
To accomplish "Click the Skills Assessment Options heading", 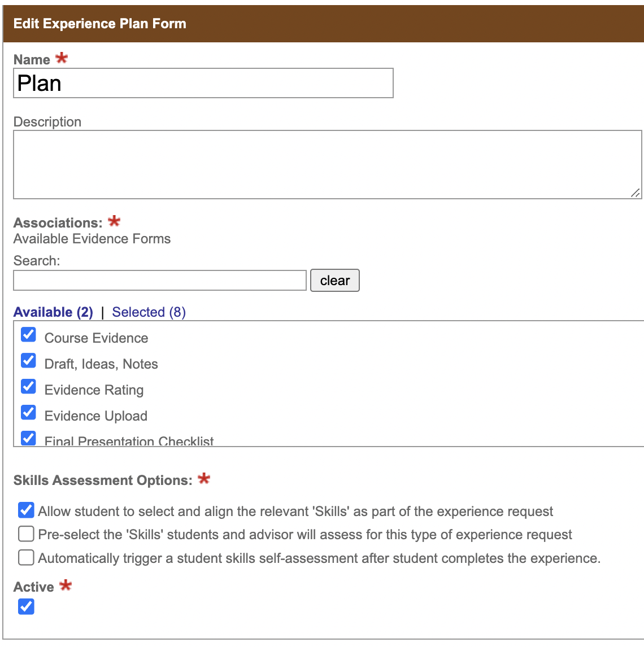I will (x=105, y=480).
